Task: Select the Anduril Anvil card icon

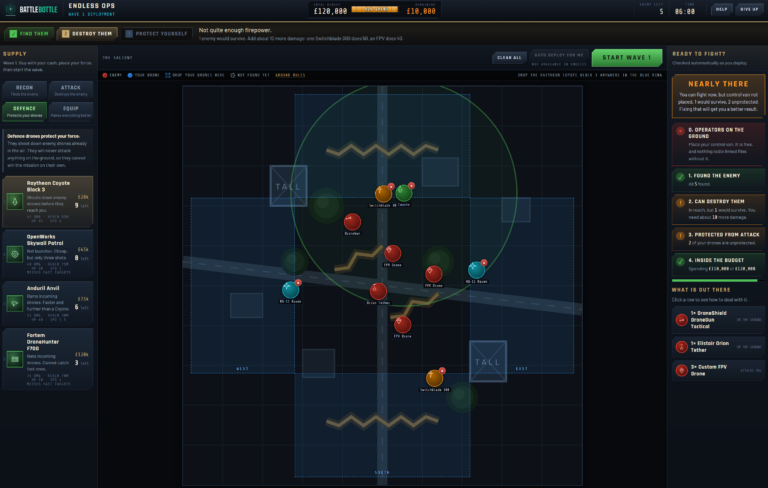Action: click(15, 303)
